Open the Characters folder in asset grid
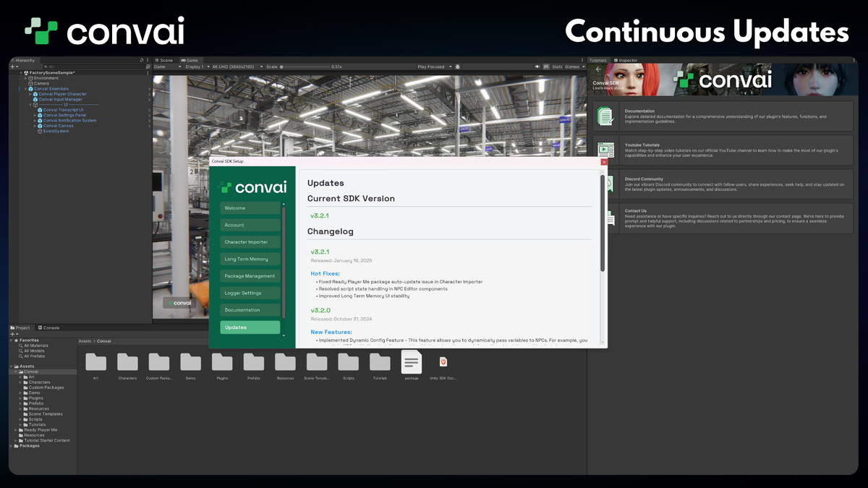868x488 pixels. 127,361
